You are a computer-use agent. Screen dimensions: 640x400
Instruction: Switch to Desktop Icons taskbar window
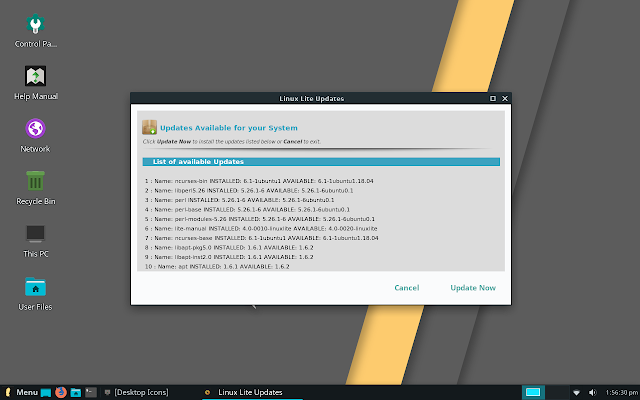136,393
